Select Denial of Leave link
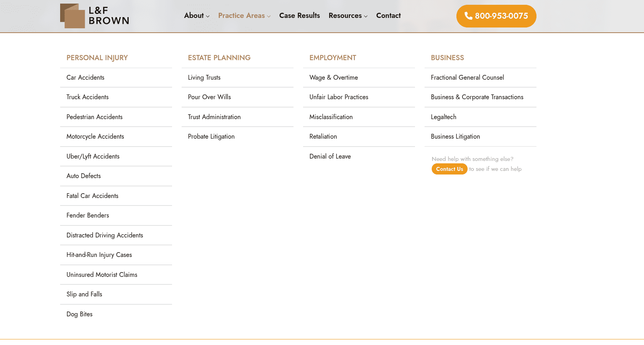The image size is (644, 345). [x=359, y=157]
